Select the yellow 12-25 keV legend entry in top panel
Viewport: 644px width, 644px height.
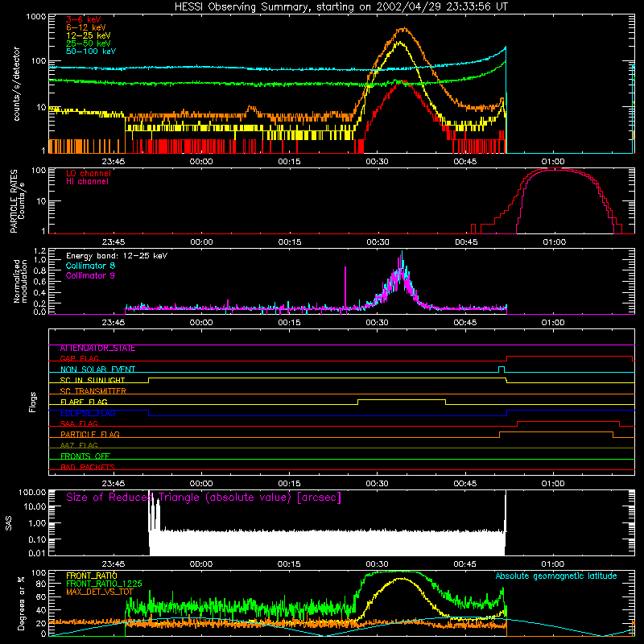(89, 35)
